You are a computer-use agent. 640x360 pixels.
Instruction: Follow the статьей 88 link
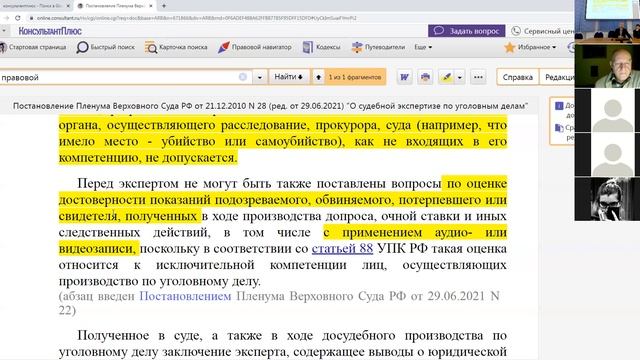click(x=342, y=249)
